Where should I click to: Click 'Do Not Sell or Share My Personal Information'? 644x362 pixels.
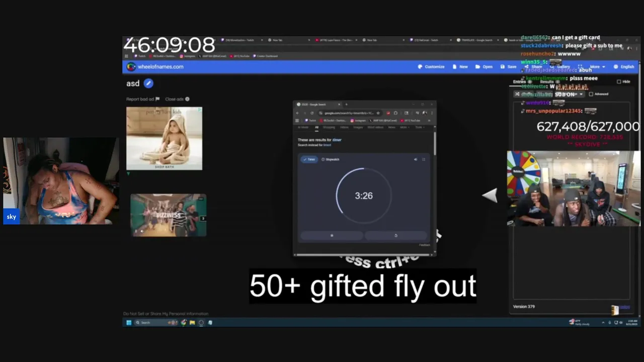coord(166,314)
